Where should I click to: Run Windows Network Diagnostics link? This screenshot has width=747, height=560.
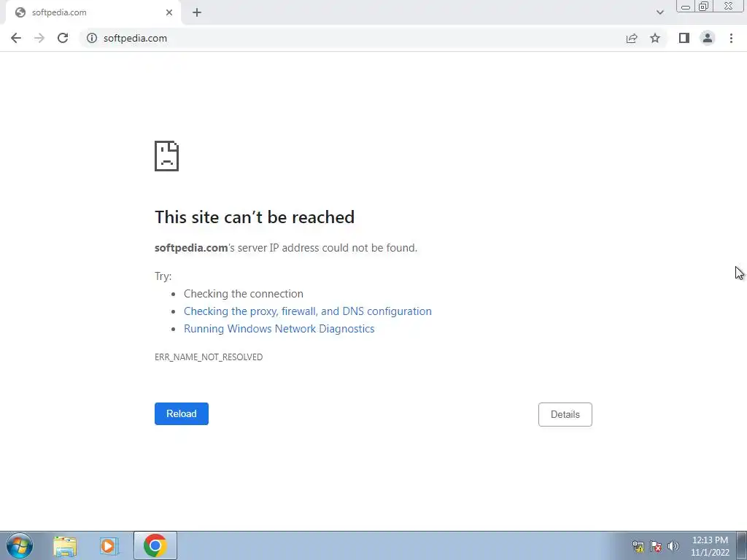[x=279, y=329]
